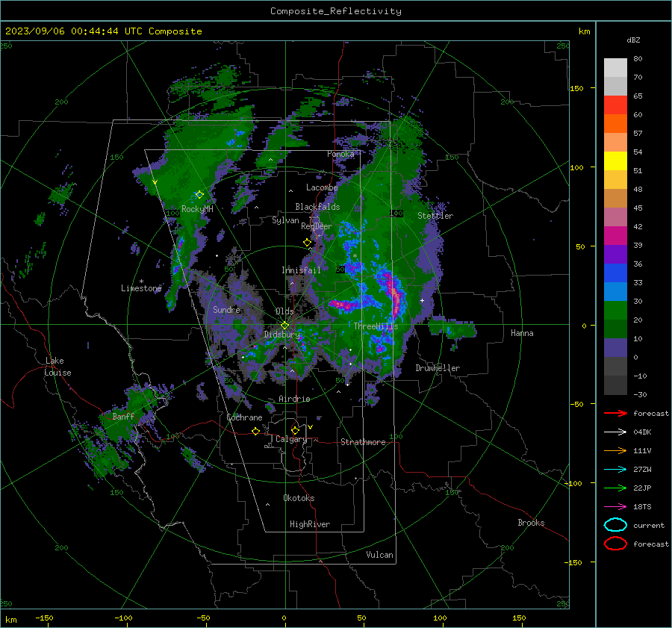Click the Didsbury town label
The image size is (672, 628).
point(282,335)
